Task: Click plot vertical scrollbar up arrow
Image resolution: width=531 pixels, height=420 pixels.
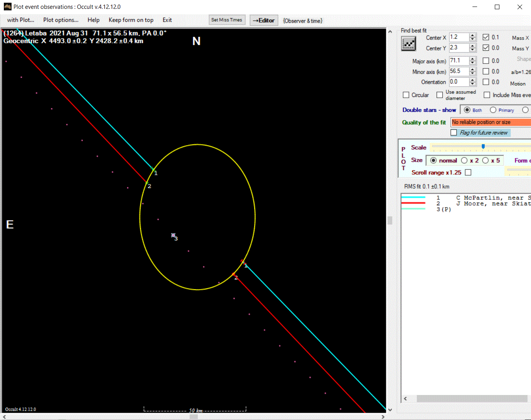Action: coord(390,32)
